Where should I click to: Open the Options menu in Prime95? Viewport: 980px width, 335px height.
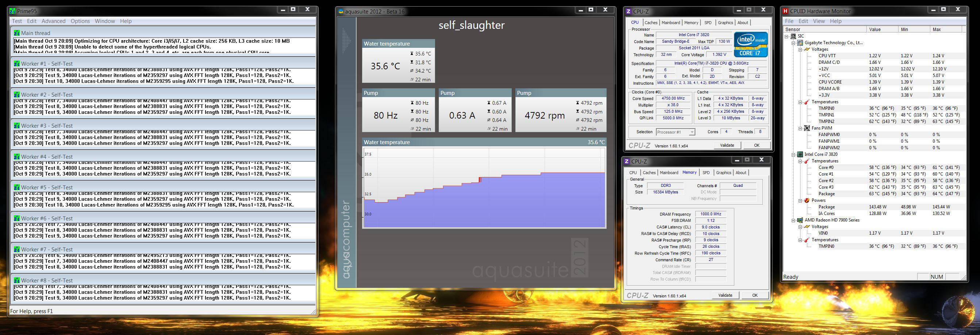point(80,21)
